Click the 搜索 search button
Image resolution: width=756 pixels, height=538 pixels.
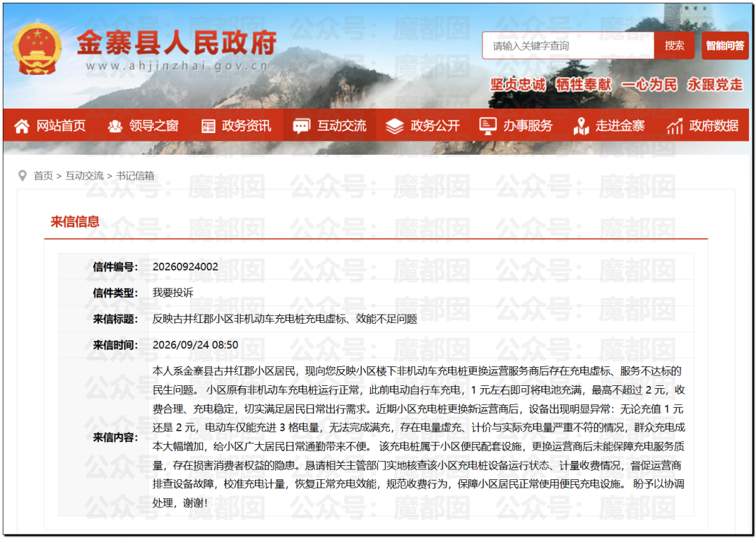pyautogui.click(x=675, y=46)
